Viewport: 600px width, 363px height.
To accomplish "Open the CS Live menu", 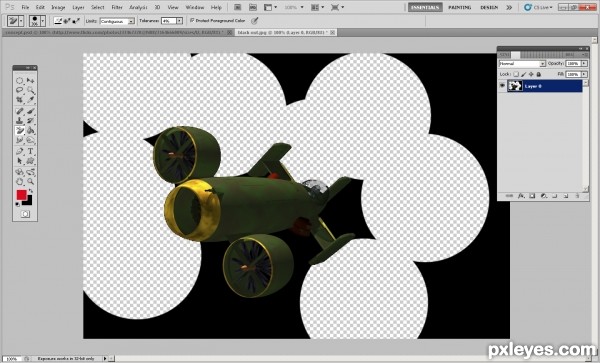I will tap(538, 7).
